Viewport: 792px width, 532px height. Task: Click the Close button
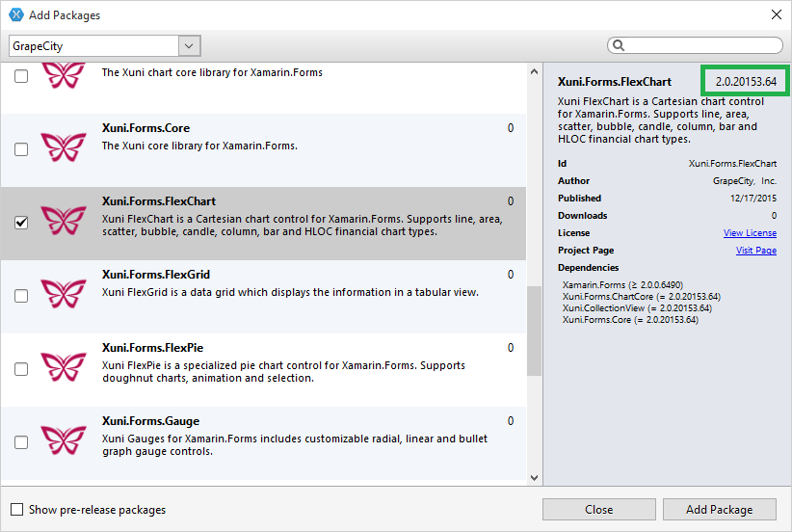tap(599, 509)
